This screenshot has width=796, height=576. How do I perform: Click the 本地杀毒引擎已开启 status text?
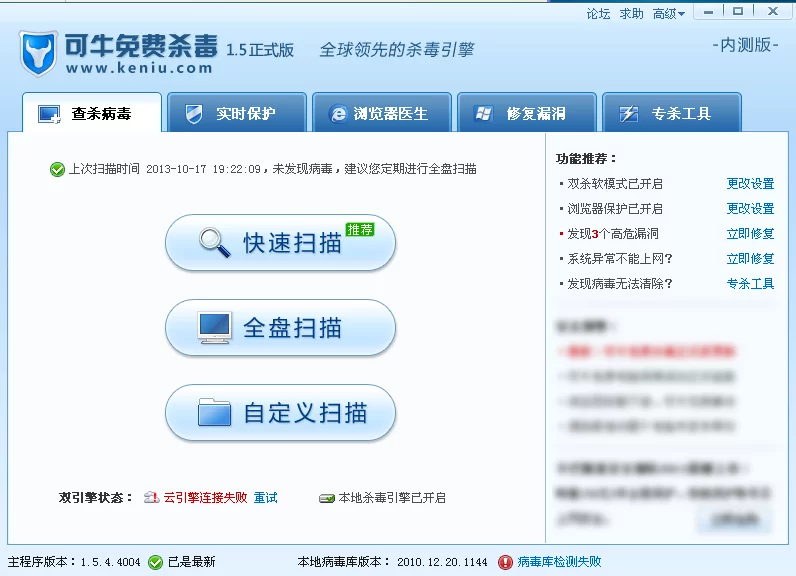[392, 498]
